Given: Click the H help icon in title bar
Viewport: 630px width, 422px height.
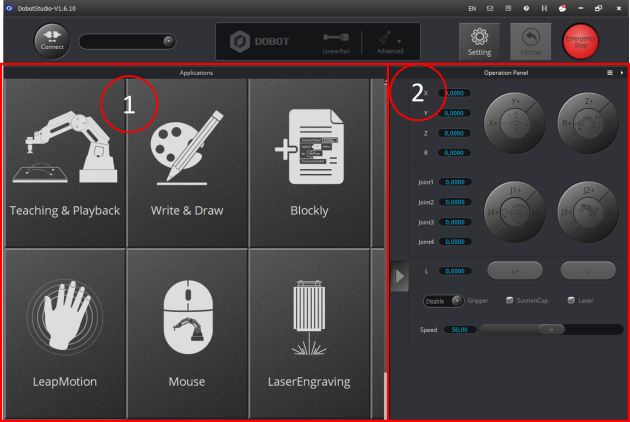Looking at the screenshot, I should tap(544, 8).
